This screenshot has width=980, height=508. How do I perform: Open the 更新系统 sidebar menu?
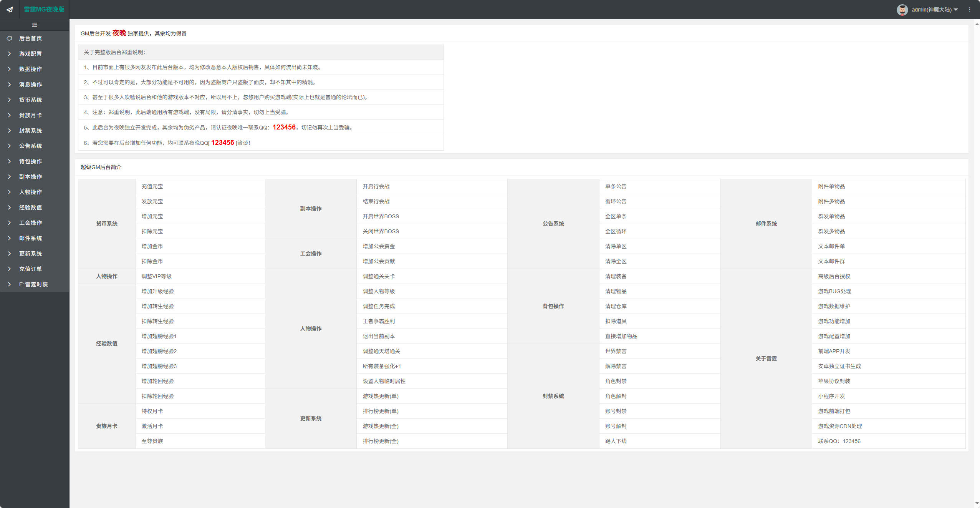point(31,254)
